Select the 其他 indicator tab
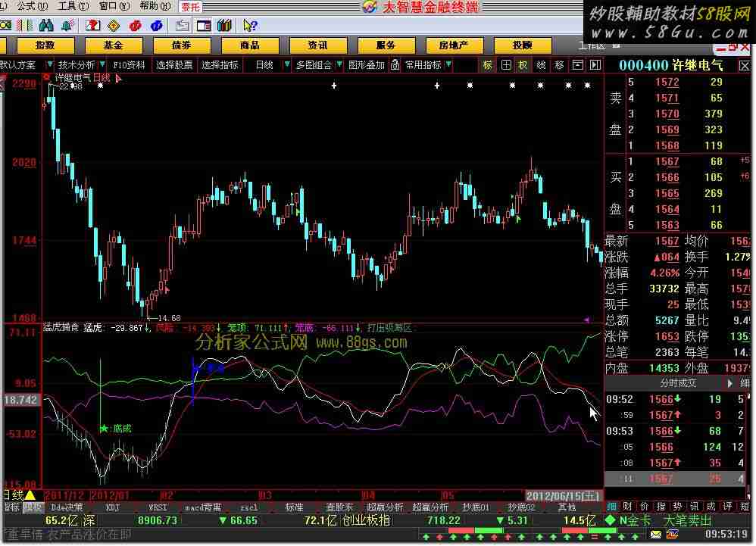 click(567, 507)
